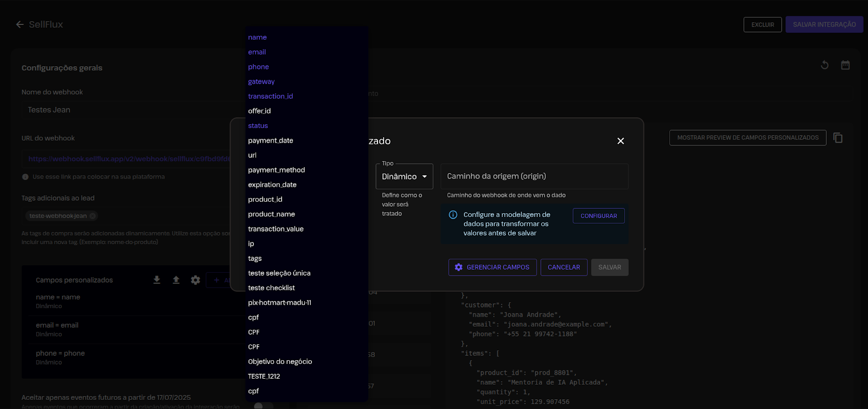Choose teste checklist from the field list
The height and width of the screenshot is (409, 868).
coord(271,288)
